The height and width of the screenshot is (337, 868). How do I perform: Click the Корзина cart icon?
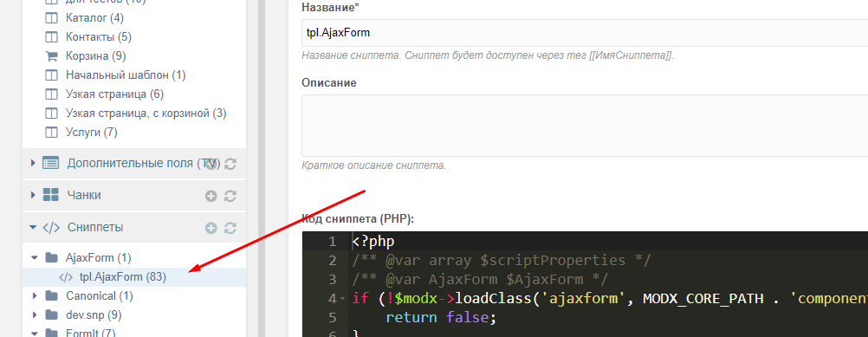point(51,56)
